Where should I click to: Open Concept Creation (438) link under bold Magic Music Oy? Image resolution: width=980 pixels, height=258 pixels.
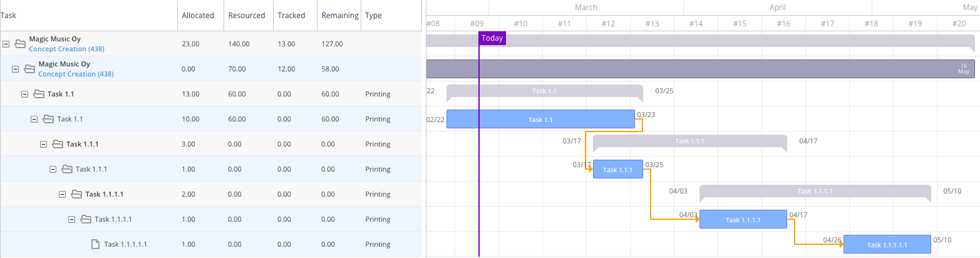62,49
